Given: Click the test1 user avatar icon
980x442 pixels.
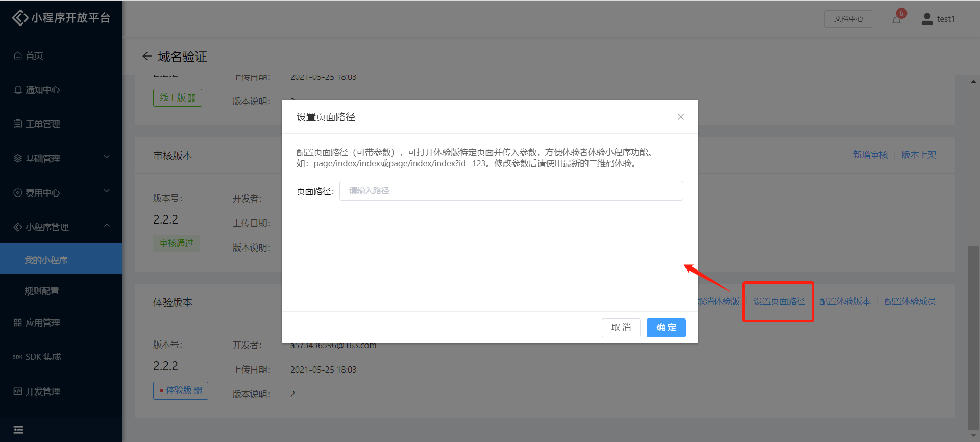Looking at the screenshot, I should tap(927, 19).
